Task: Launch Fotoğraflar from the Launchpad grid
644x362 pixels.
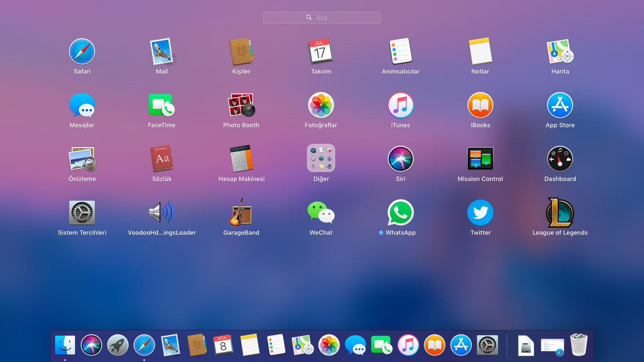Action: [321, 106]
